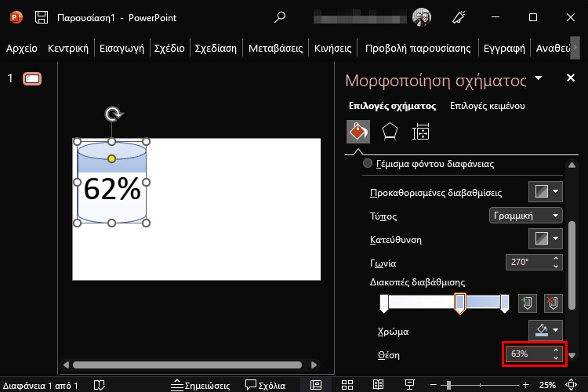Fit slide to current window icon
588x392 pixels.
click(x=571, y=385)
